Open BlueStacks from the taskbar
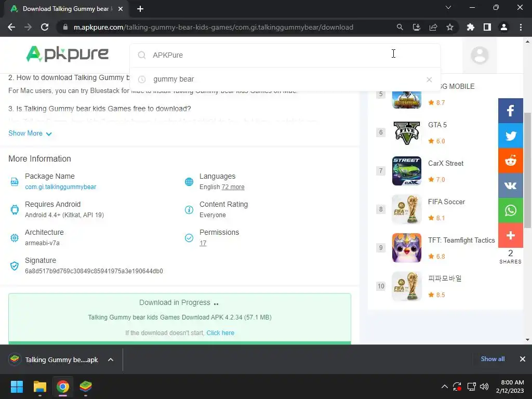 click(x=86, y=387)
